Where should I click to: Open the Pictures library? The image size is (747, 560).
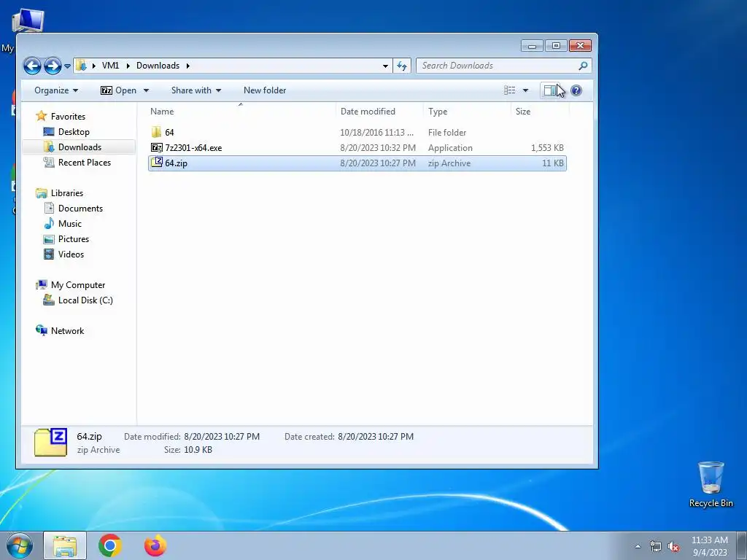74,239
